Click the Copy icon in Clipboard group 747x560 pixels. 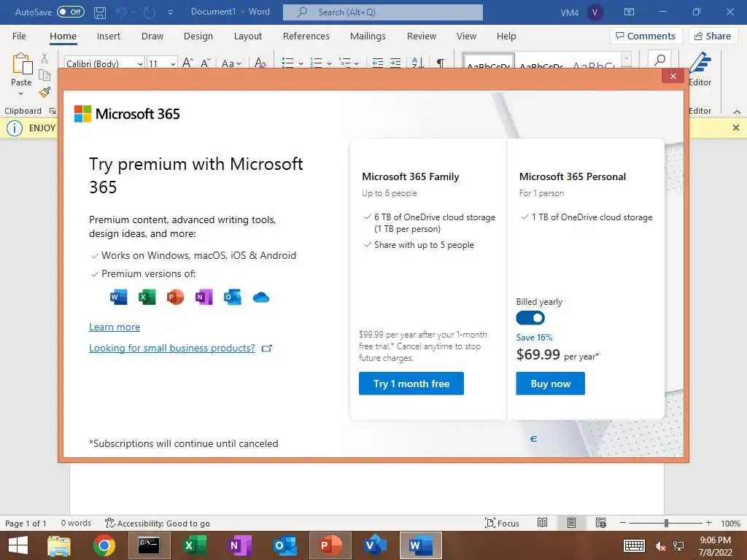pyautogui.click(x=44, y=75)
